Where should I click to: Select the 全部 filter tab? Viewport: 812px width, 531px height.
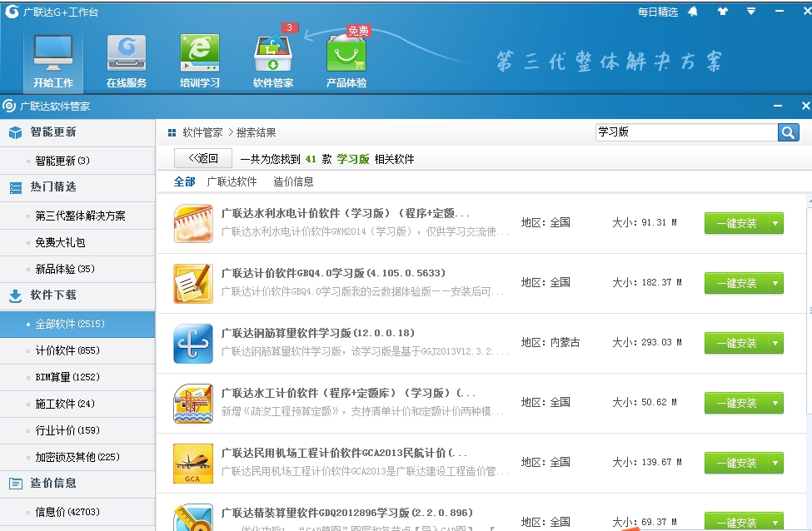pos(184,181)
